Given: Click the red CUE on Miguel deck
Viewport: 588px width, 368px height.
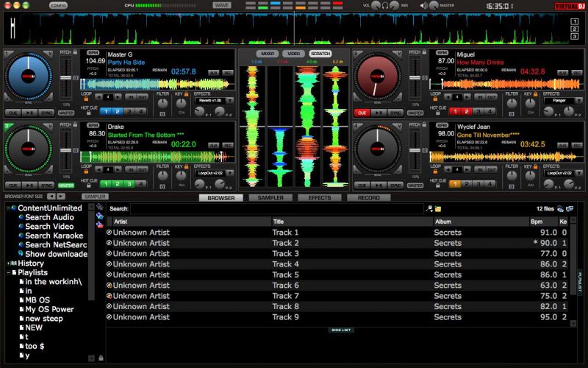Looking at the screenshot, I should click(x=362, y=113).
